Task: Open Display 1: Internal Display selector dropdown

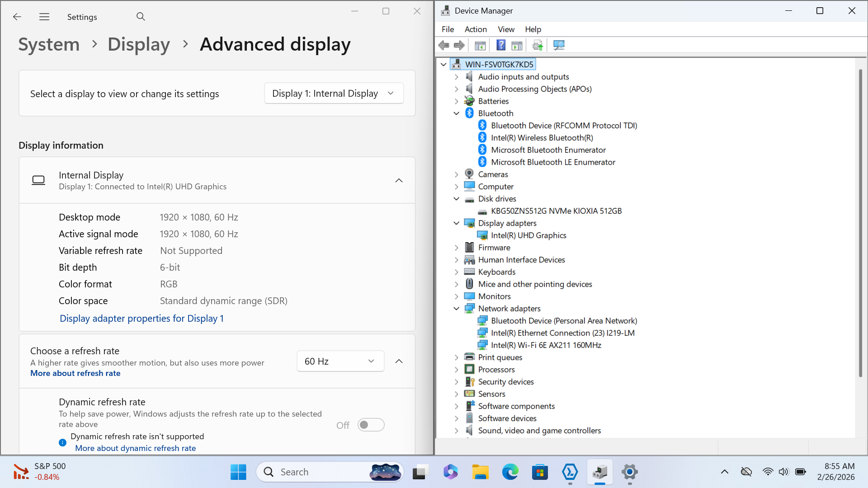Action: coord(334,94)
